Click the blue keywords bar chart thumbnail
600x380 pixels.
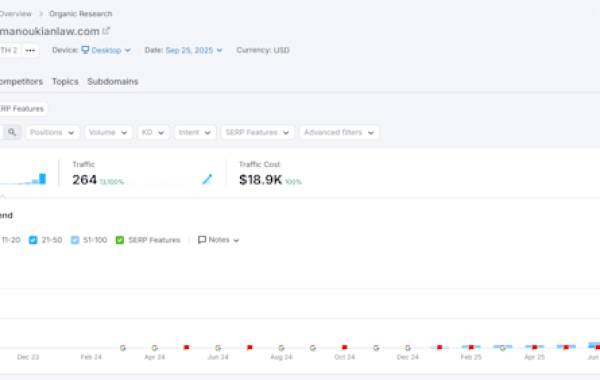[x=24, y=179]
